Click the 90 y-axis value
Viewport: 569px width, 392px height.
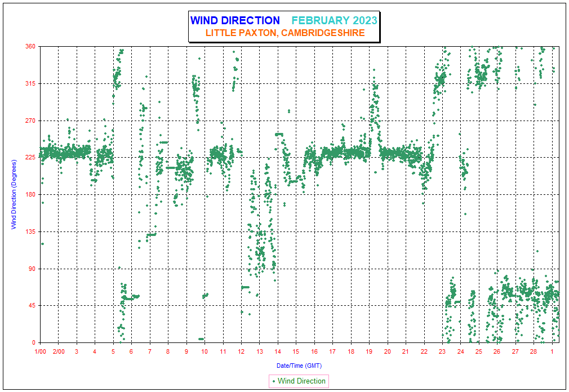pyautogui.click(x=32, y=269)
